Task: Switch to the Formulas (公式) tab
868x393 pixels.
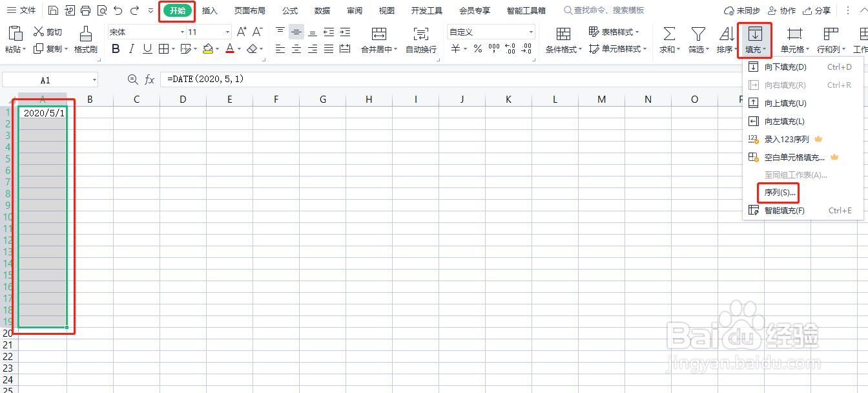Action: tap(290, 10)
